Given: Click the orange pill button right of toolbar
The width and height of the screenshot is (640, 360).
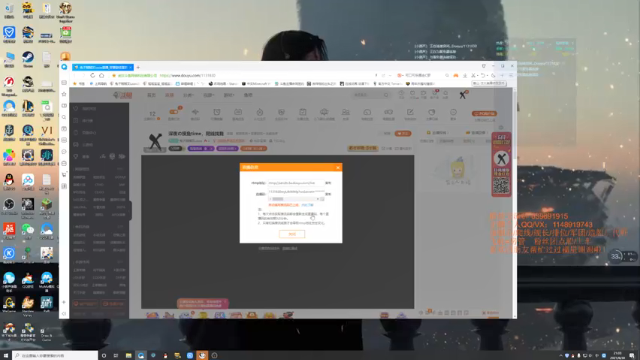Looking at the screenshot, I should point(484,113).
